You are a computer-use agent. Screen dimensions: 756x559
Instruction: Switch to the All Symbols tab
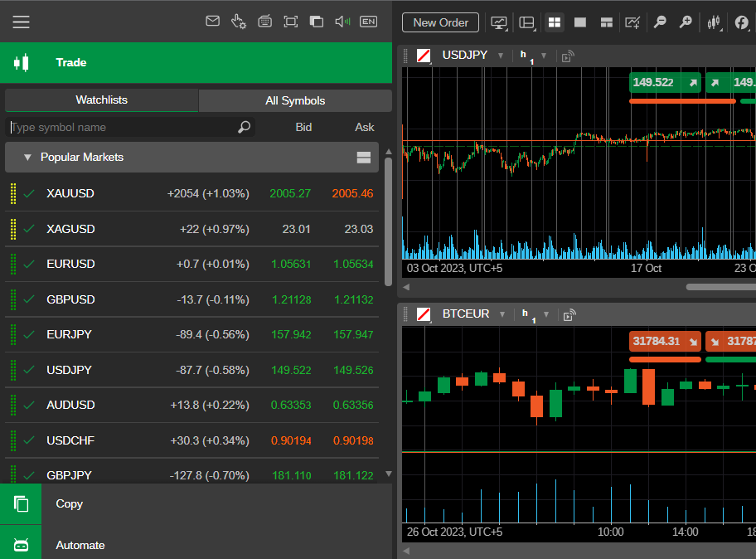[x=295, y=100]
